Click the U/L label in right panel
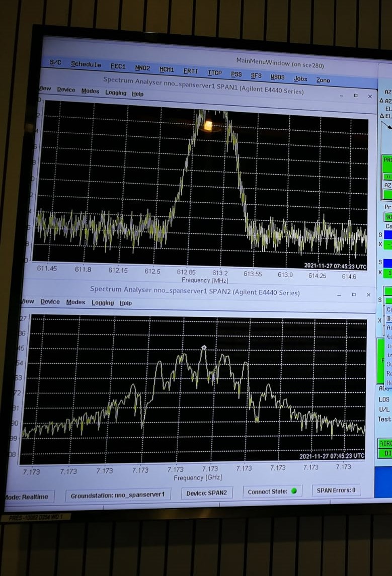This screenshot has height=576, width=392. [x=384, y=409]
